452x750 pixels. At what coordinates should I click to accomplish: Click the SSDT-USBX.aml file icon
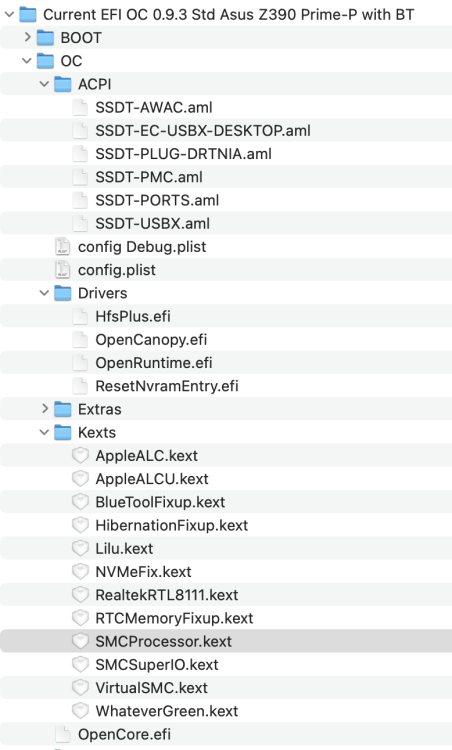tap(80, 223)
